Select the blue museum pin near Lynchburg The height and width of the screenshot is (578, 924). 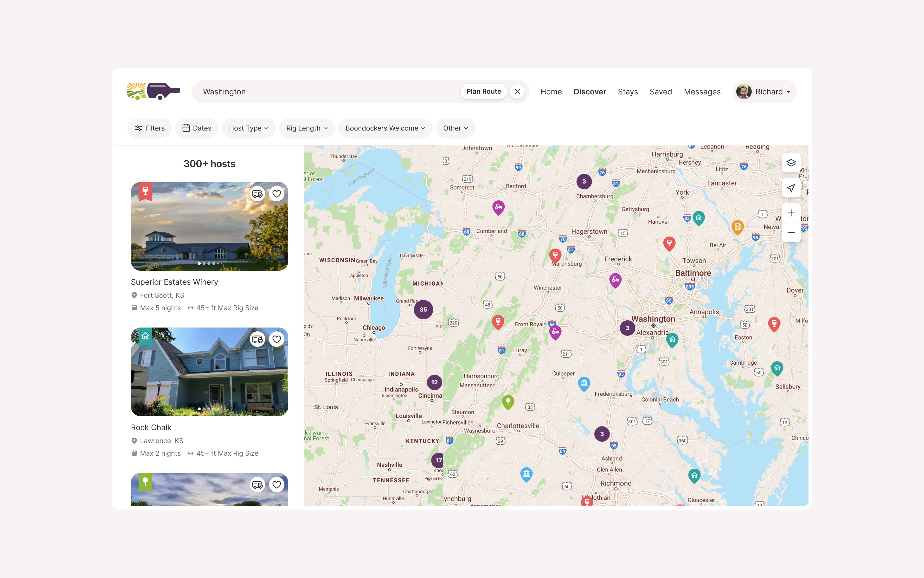[526, 474]
